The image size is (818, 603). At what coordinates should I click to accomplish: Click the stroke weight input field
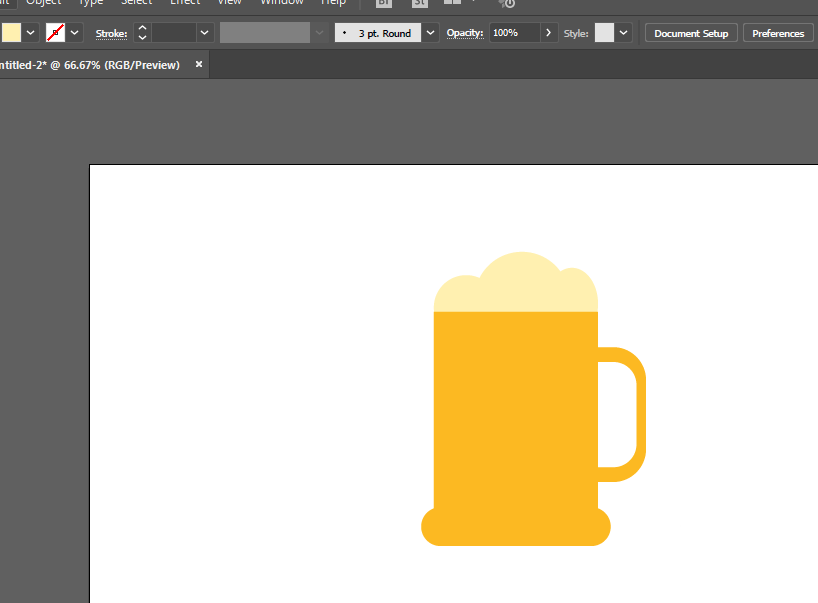pos(173,33)
